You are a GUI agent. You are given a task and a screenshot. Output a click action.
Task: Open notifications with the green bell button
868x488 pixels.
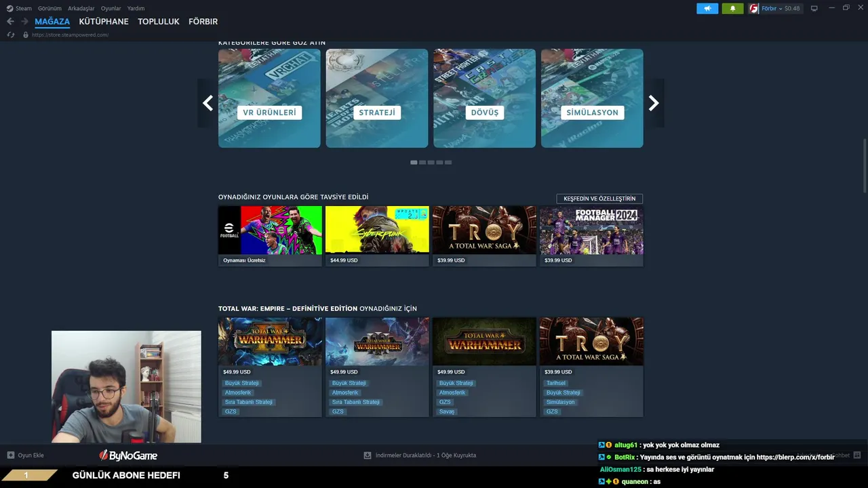(x=732, y=8)
